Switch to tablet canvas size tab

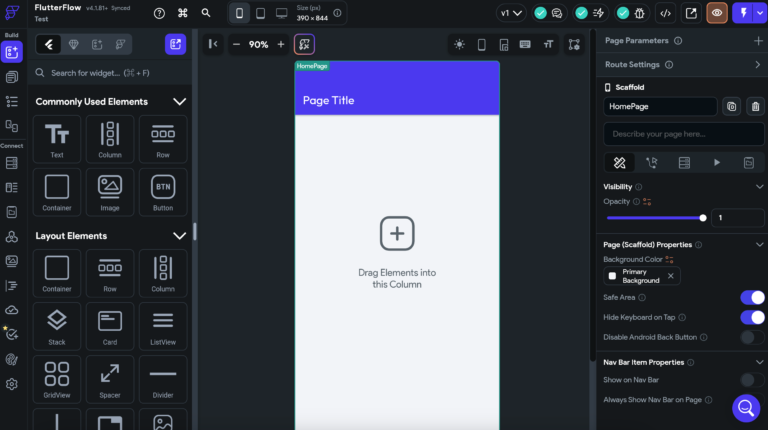pyautogui.click(x=260, y=13)
